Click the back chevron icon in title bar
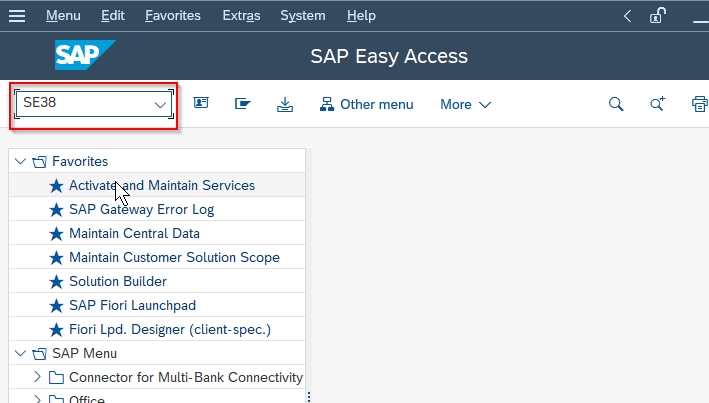Viewport: 709px width, 403px height. (627, 16)
